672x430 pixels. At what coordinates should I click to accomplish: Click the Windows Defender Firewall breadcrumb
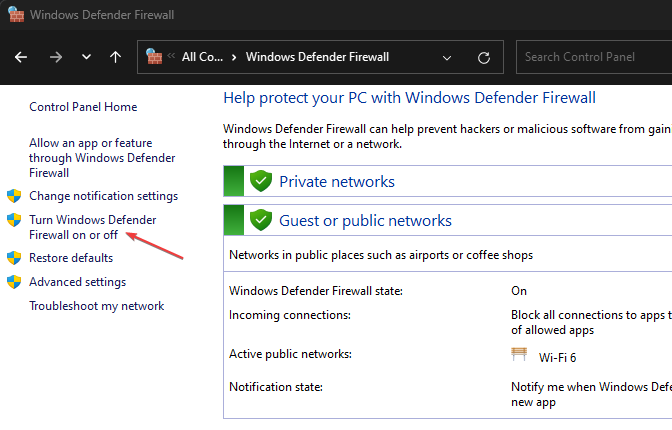tap(317, 57)
